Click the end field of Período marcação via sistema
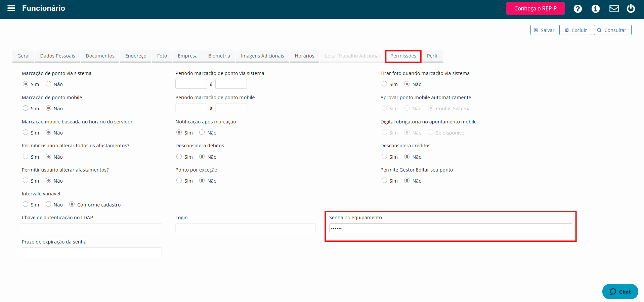The width and height of the screenshot is (644, 302). (x=231, y=84)
